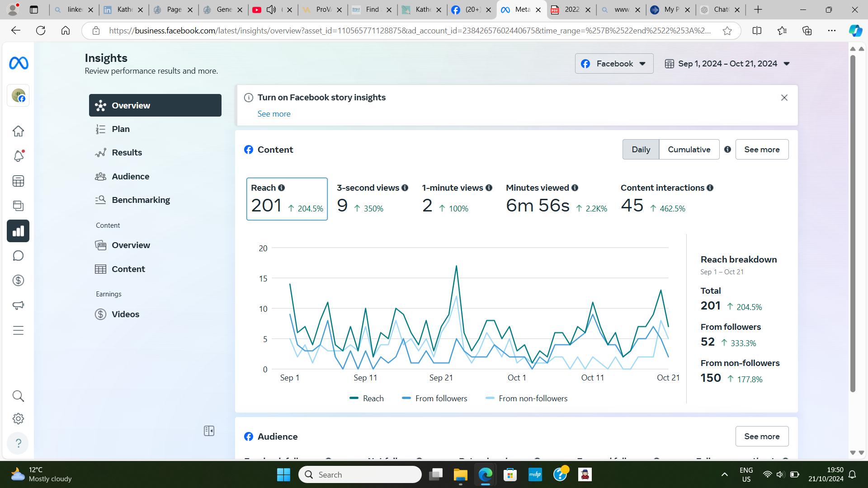
Task: Click the Home icon in Meta sidebar
Action: click(18, 131)
